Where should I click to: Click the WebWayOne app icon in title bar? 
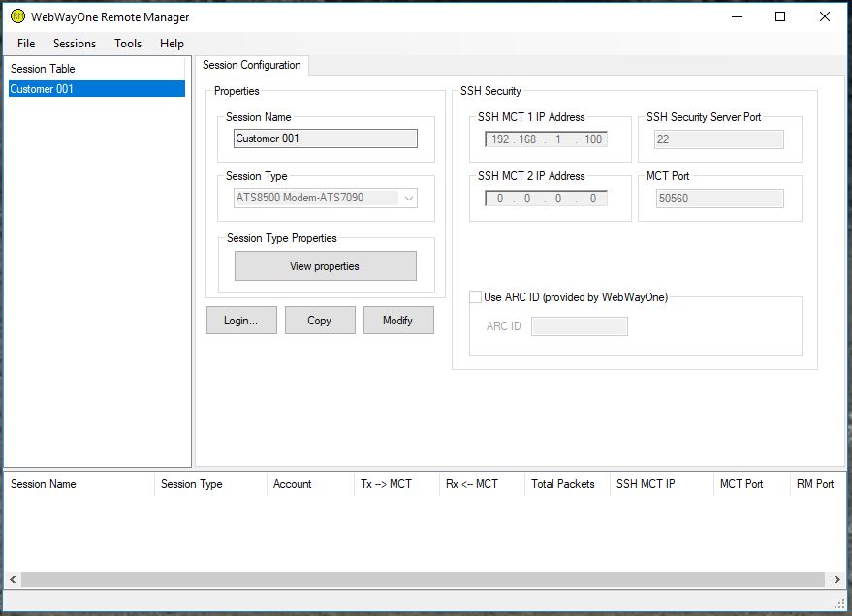coord(17,16)
